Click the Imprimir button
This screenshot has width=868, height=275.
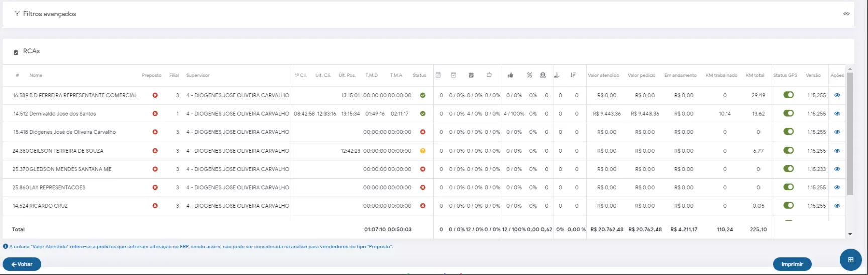pos(792,264)
